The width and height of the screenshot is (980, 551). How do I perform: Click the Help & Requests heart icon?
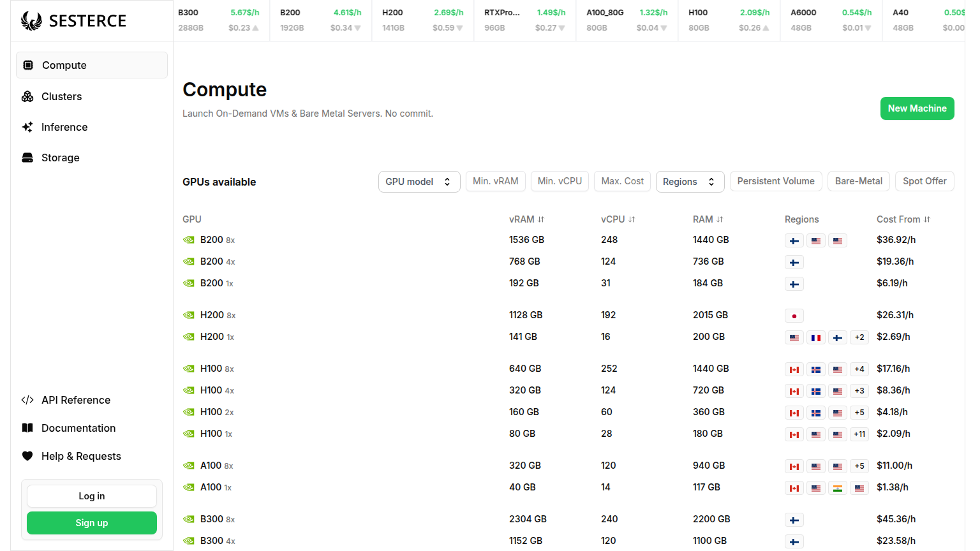(x=27, y=456)
